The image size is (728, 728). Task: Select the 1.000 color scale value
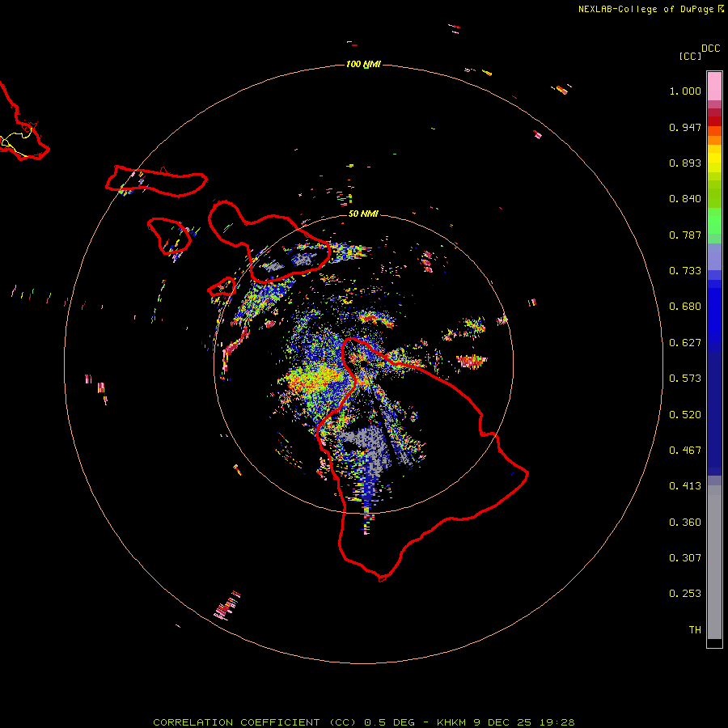click(x=685, y=91)
